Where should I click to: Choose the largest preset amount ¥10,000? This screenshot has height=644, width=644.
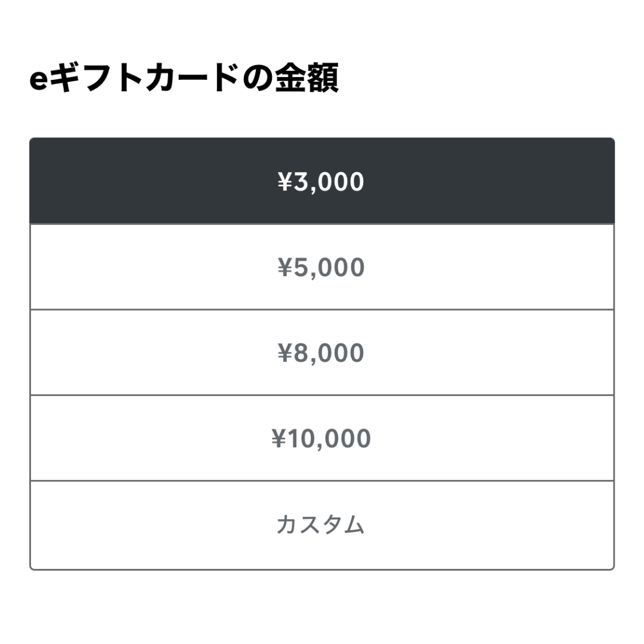pos(322,438)
